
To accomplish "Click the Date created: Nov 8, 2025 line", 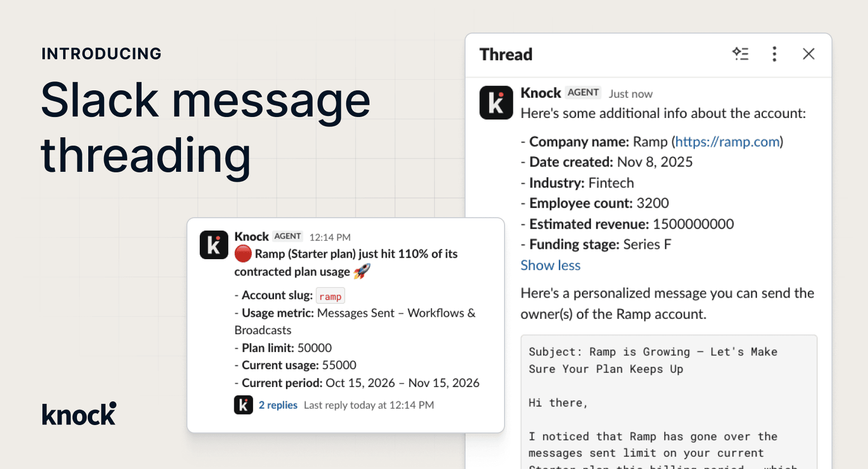I will point(607,162).
